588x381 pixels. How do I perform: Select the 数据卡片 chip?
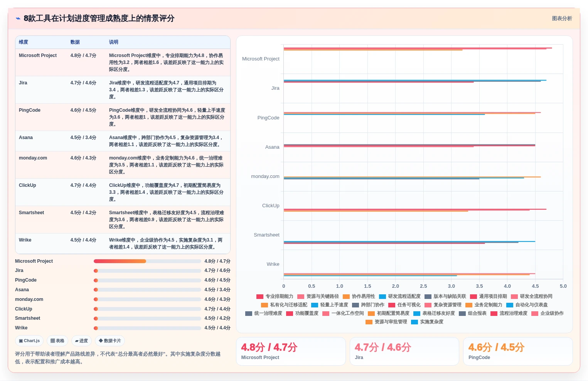(x=110, y=341)
